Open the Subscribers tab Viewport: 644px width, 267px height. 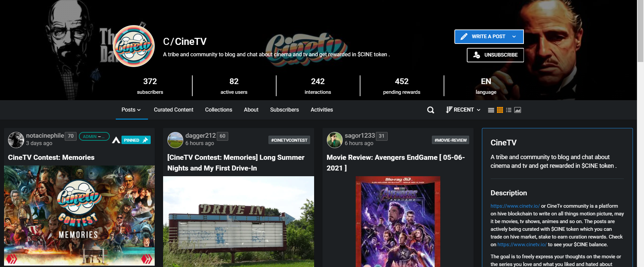pyautogui.click(x=284, y=110)
